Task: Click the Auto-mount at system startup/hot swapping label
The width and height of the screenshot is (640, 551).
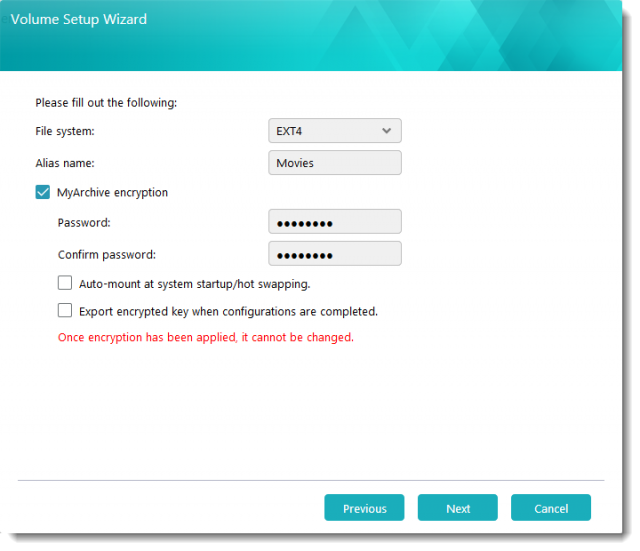Action: tap(194, 284)
